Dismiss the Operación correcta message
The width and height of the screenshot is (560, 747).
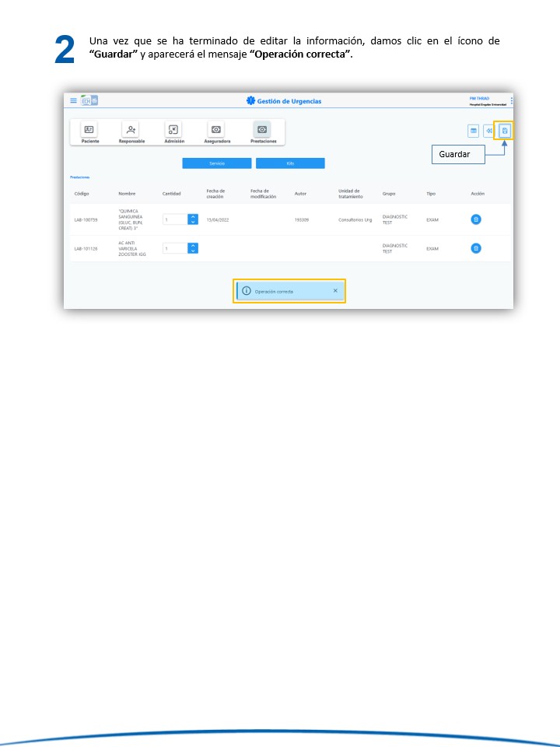tap(335, 290)
